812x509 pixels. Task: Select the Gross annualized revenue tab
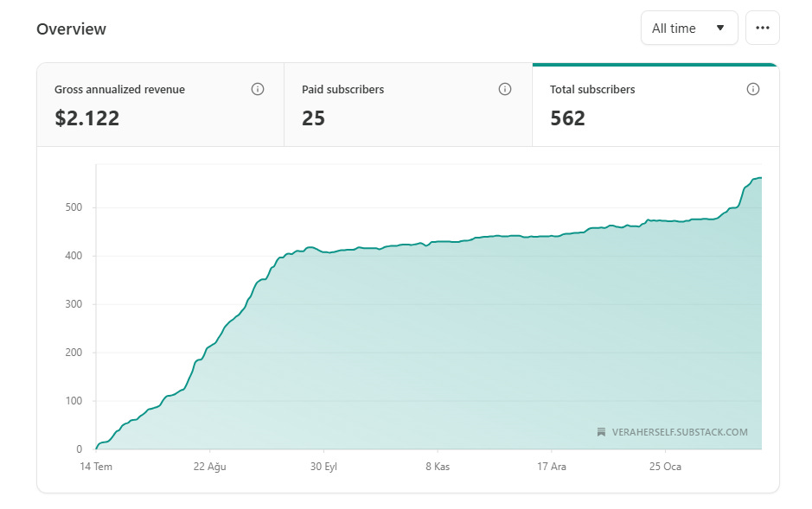(160, 105)
